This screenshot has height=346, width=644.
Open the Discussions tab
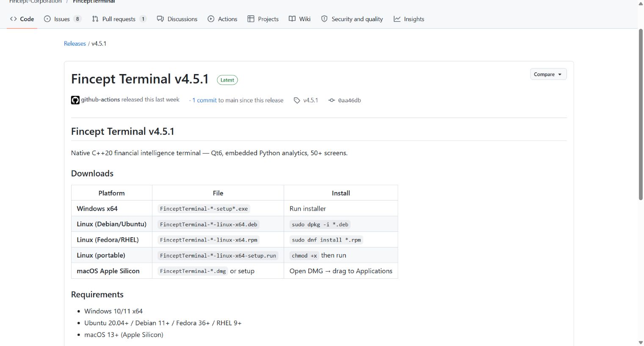[177, 19]
